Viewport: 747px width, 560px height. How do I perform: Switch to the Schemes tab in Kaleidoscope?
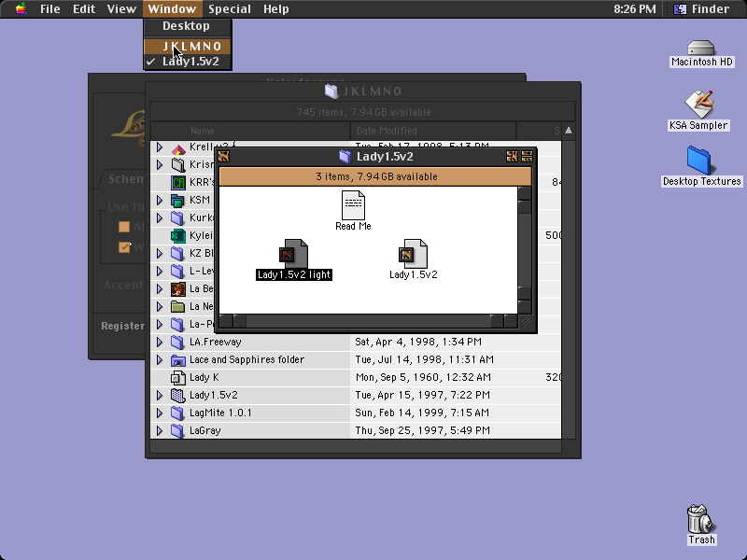tap(125, 179)
